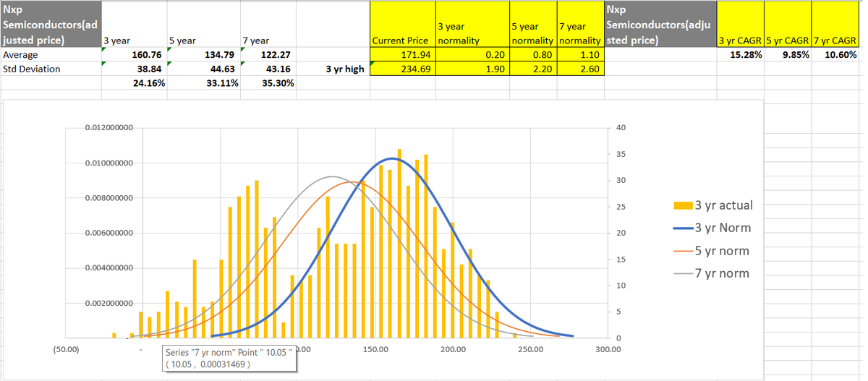Image resolution: width=868 pixels, height=381 pixels.
Task: Select the percentage cell 33.11%
Action: 203,82
